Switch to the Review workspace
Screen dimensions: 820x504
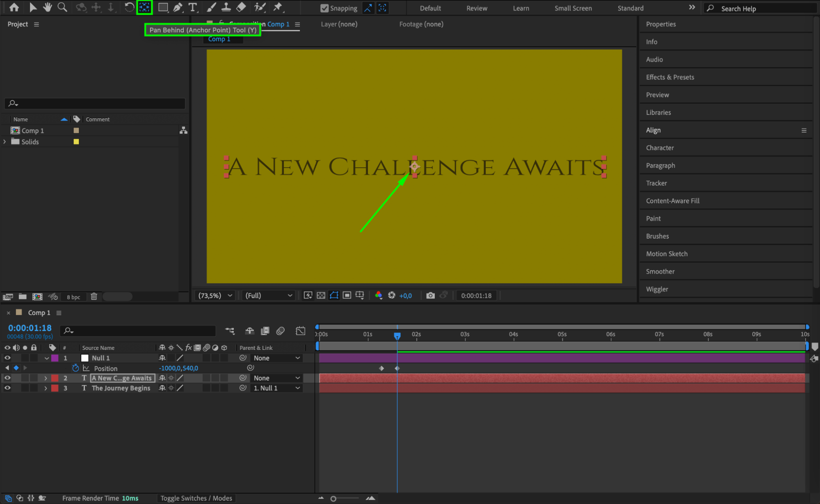pos(477,8)
